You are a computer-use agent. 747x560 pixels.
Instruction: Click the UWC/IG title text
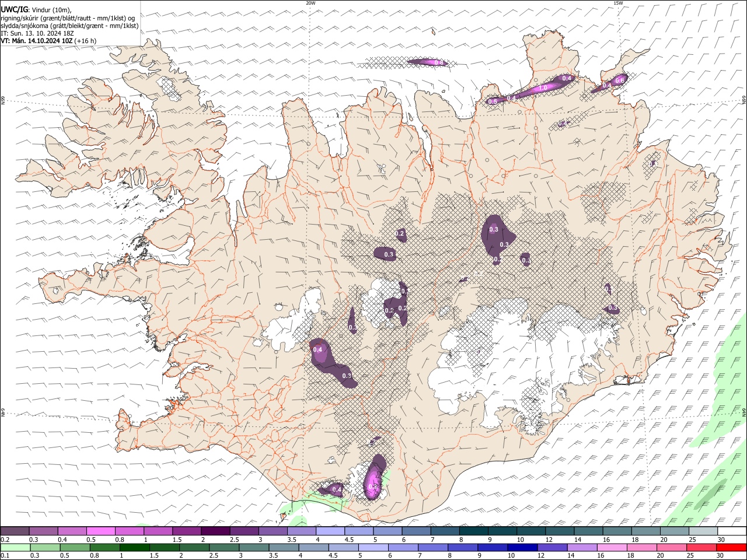[14, 10]
